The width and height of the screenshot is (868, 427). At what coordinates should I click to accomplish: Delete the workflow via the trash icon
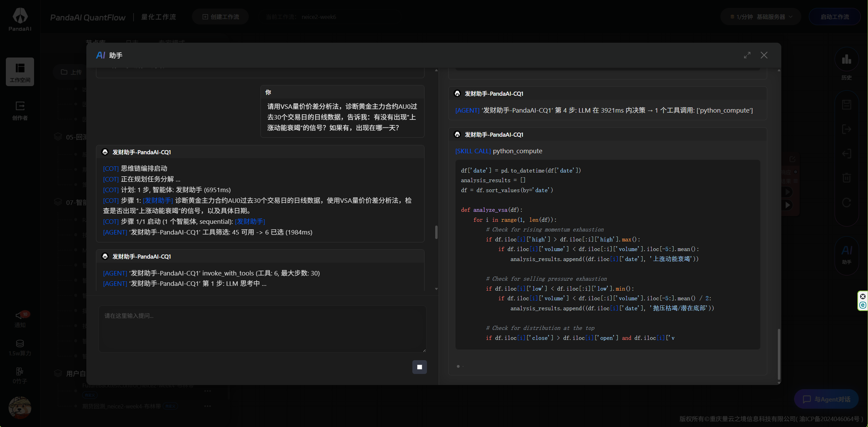coord(846,178)
